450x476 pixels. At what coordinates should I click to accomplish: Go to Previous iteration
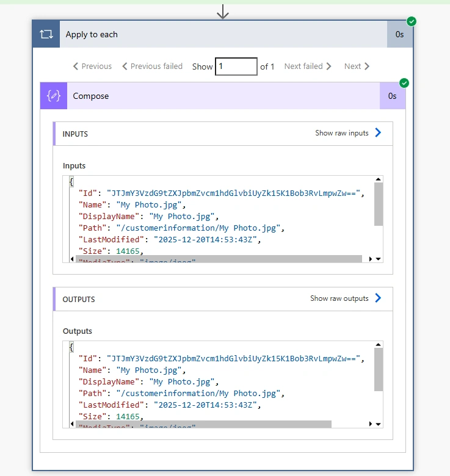pyautogui.click(x=92, y=66)
